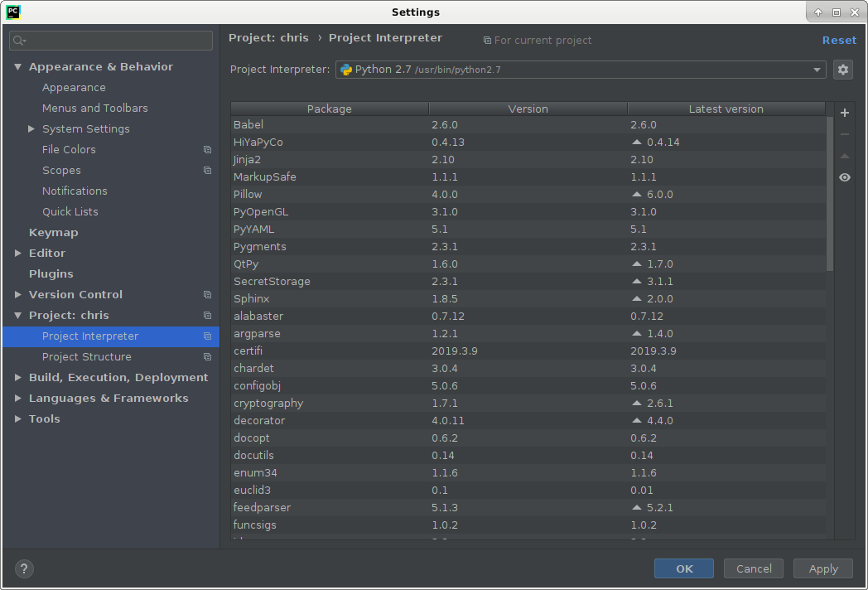
Task: Click the project-level icon beside Project Structure
Action: (208, 357)
